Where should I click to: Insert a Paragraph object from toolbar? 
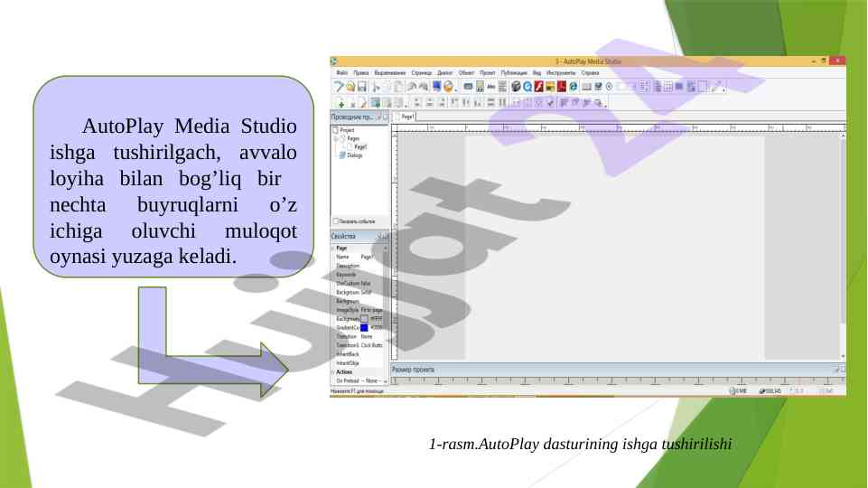coord(502,87)
